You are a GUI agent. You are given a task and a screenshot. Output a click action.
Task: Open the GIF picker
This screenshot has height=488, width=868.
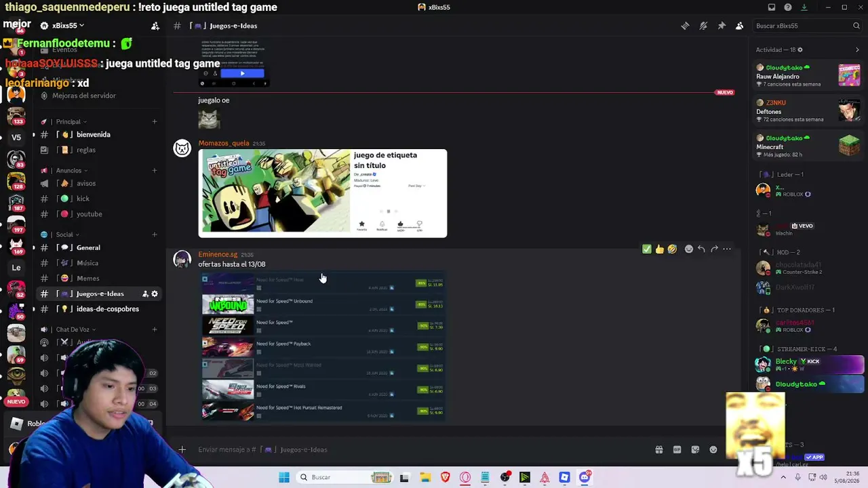point(677,449)
